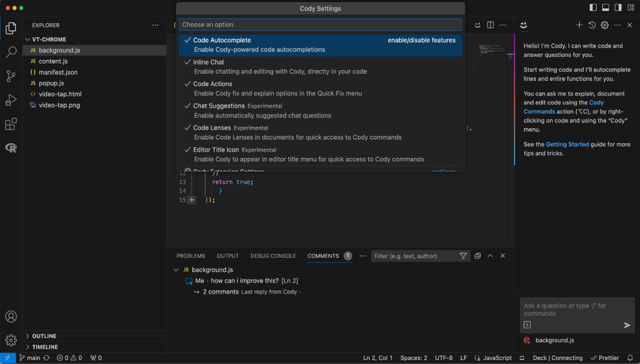Toggle Chat Suggestions experimental option

point(320,110)
